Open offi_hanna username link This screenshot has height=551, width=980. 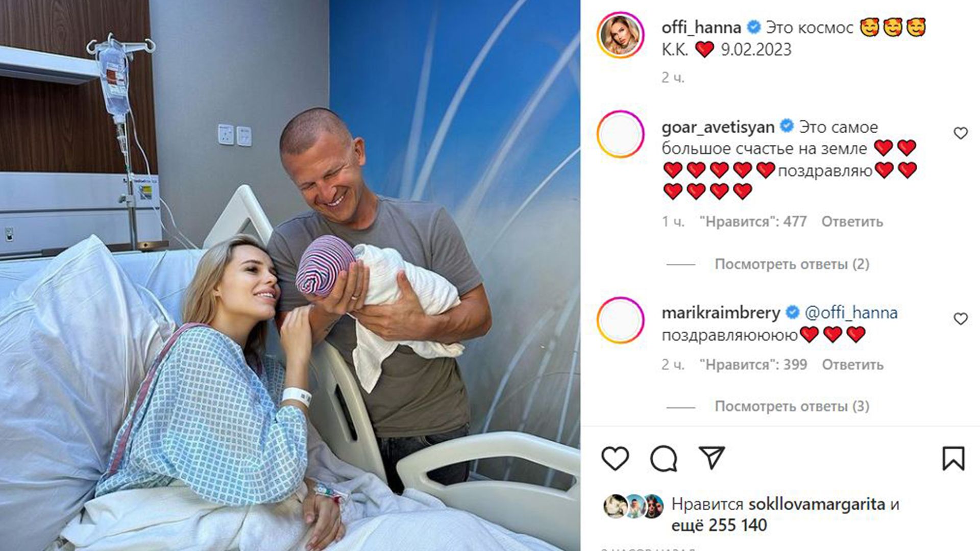click(701, 28)
